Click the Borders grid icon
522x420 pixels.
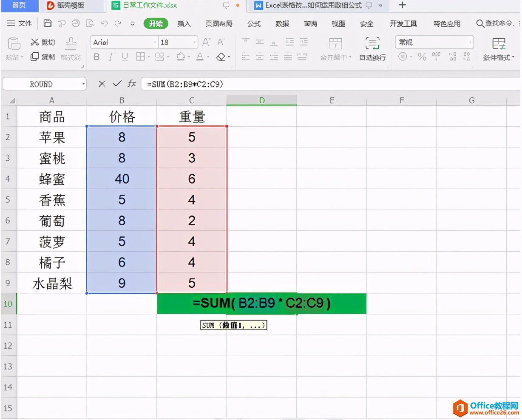[140, 57]
